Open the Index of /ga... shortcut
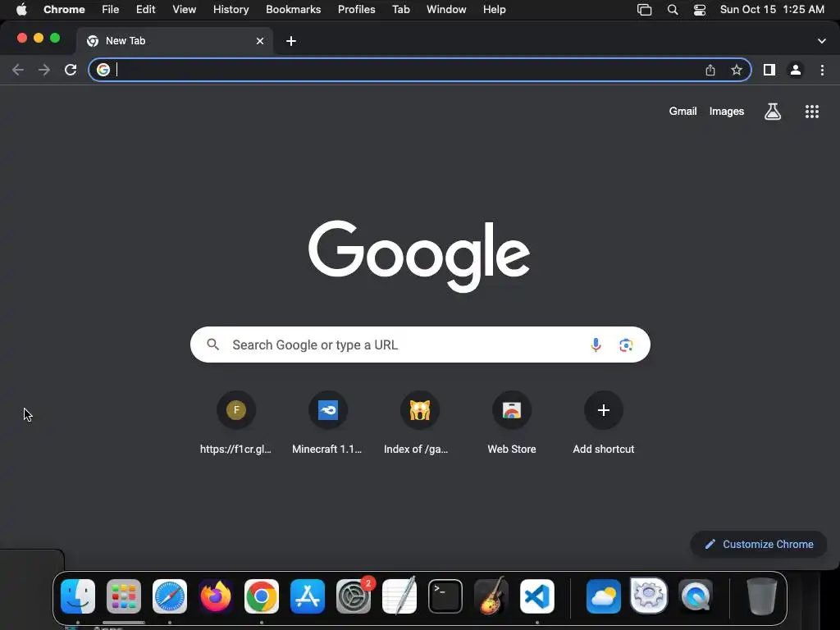The image size is (840, 630). pos(419,423)
